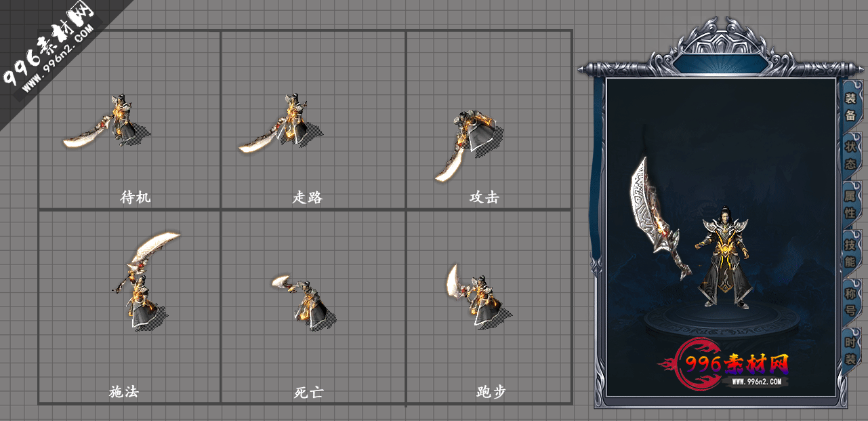The width and height of the screenshot is (868, 421).
Task: Select the 时装 tab
Action: click(850, 350)
